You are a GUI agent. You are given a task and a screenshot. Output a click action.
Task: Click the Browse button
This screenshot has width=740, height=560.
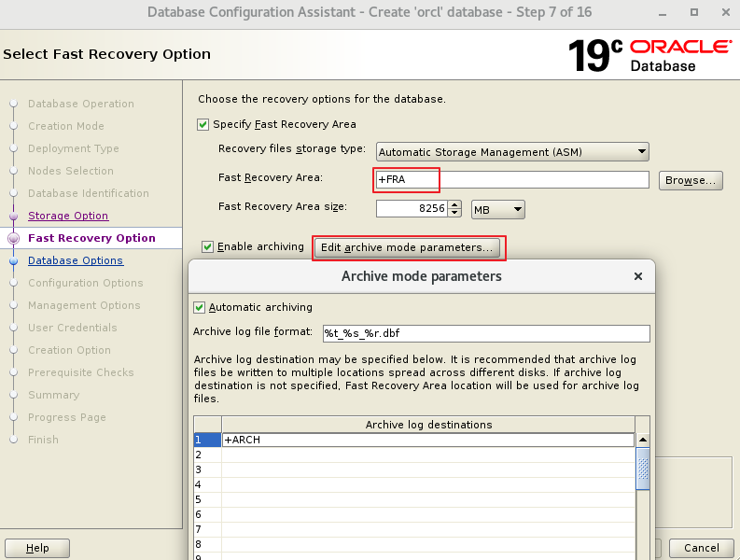[691, 180]
